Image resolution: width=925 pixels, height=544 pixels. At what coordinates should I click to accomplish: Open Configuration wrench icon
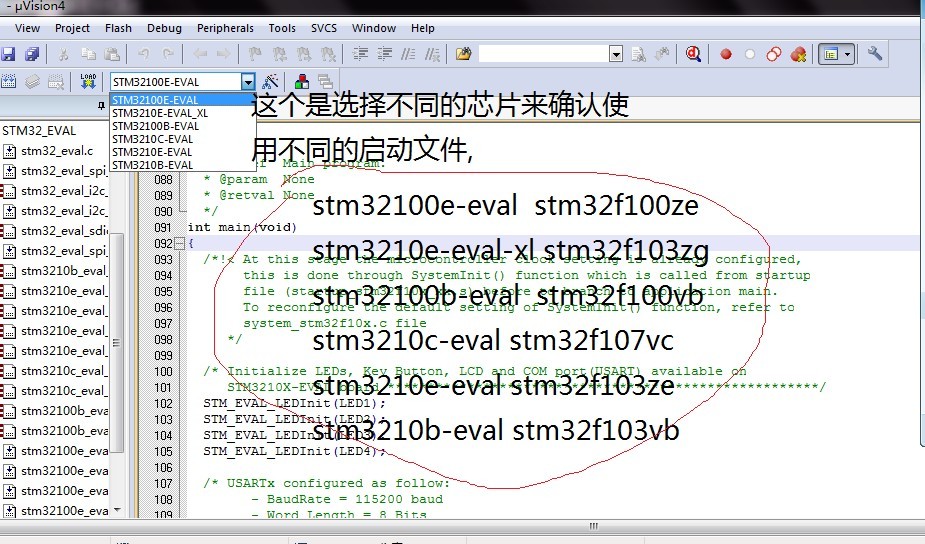click(874, 54)
